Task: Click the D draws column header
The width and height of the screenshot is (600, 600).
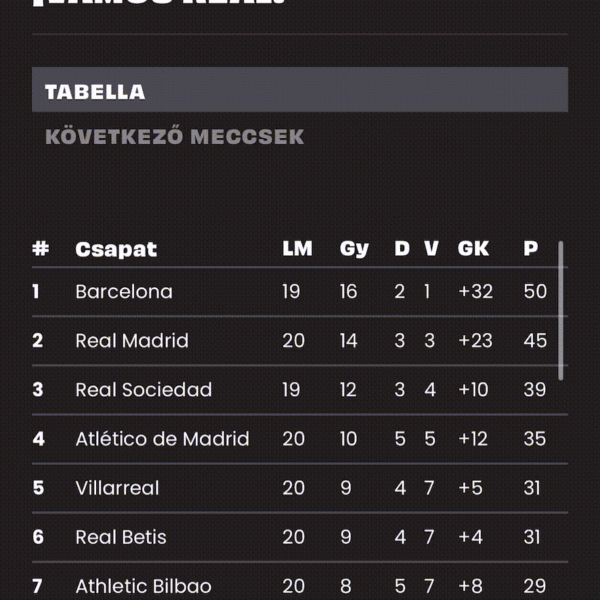Action: pos(402,249)
